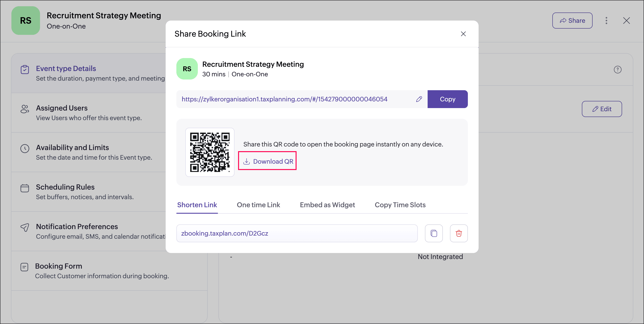The width and height of the screenshot is (644, 324).
Task: Select the Shorten Link tab
Action: click(x=197, y=205)
